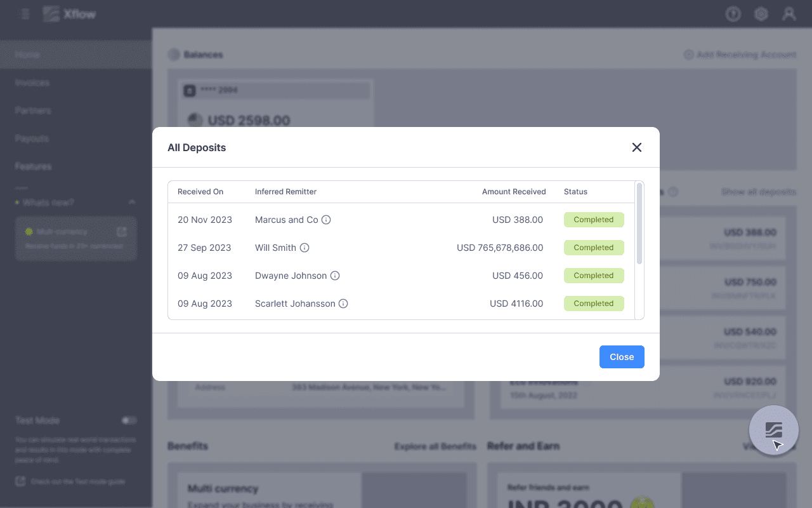This screenshot has height=508, width=812.
Task: Click the account tab ending 2994
Action: [x=275, y=90]
